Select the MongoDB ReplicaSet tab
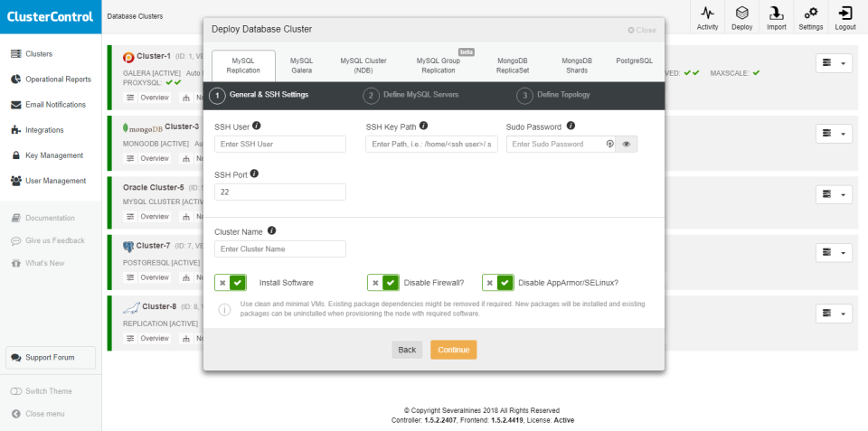 [512, 66]
